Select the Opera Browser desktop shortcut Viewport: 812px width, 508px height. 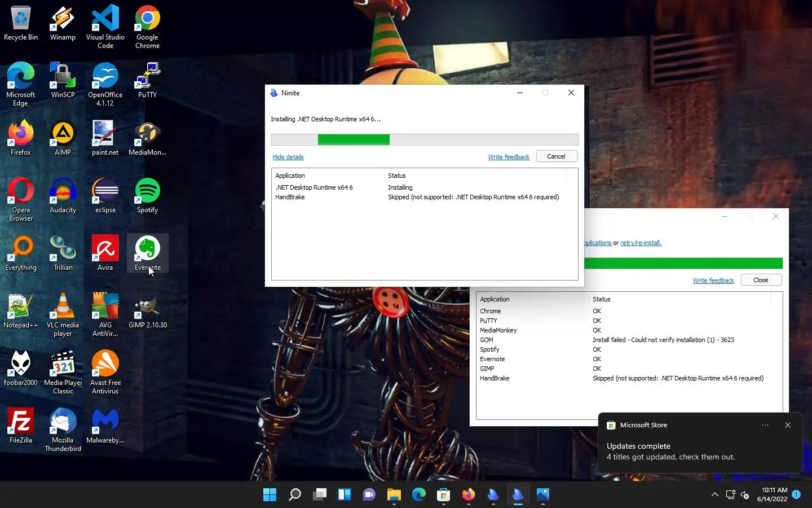pyautogui.click(x=21, y=200)
